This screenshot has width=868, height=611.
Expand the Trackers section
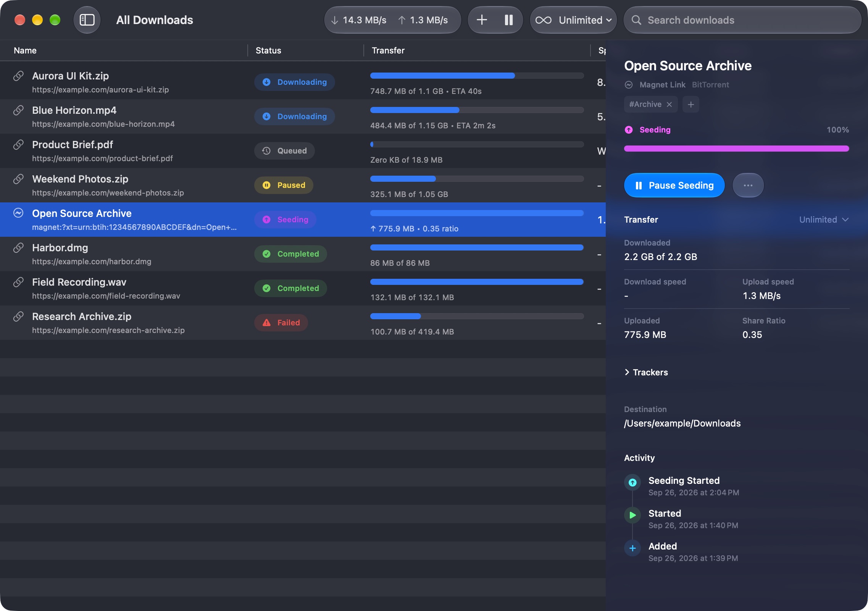coord(646,372)
